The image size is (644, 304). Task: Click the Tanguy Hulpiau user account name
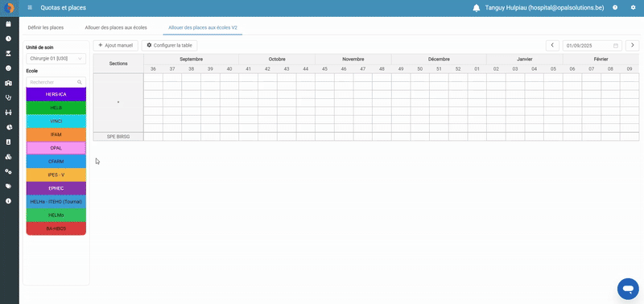point(545,8)
